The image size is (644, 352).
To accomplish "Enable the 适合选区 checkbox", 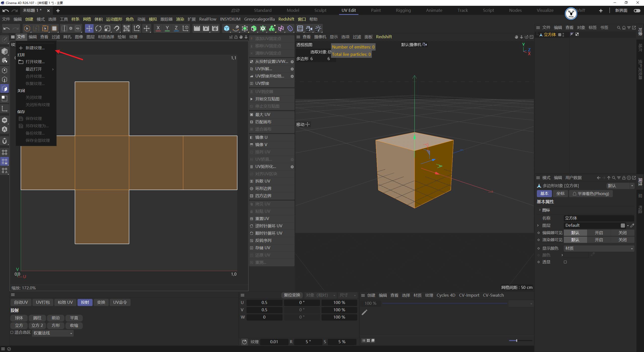I will click(x=12, y=332).
